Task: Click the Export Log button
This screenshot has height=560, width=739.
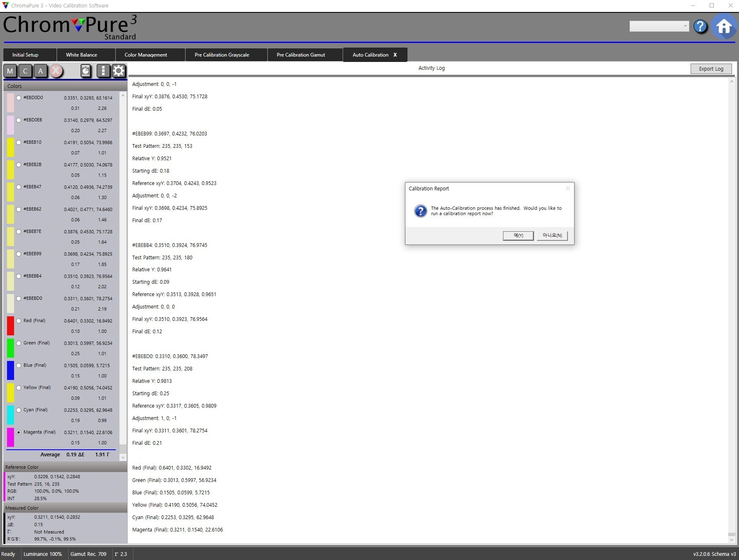Action: click(711, 69)
